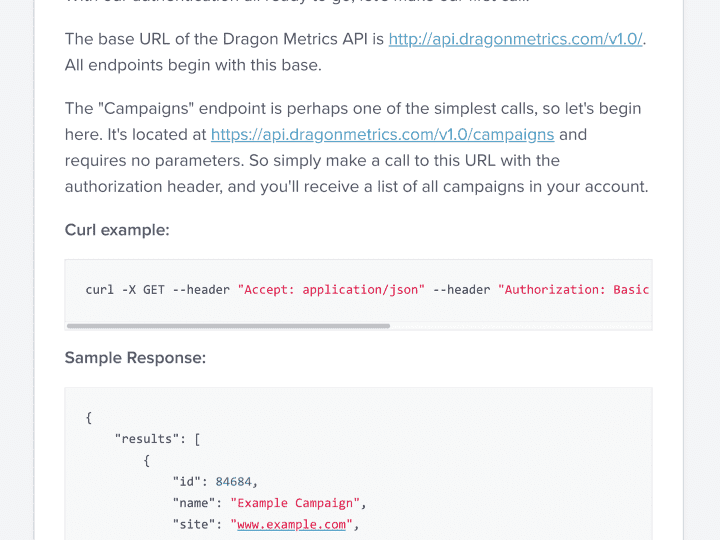
Task: Click the "Sample Response:" heading
Action: (x=135, y=357)
